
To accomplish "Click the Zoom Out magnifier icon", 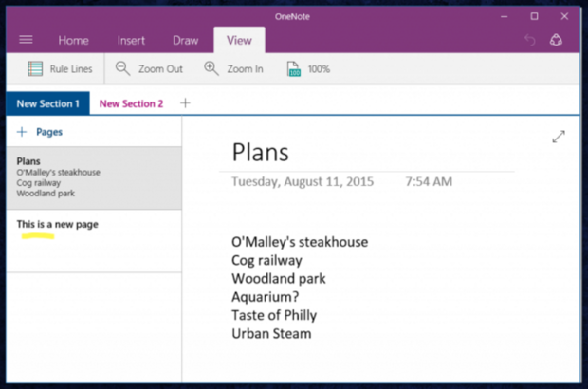I will tap(122, 69).
